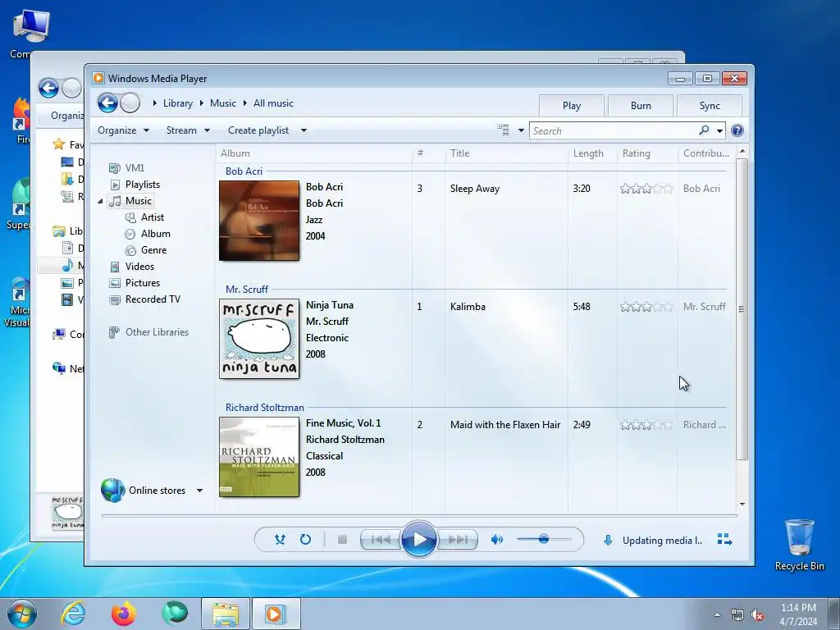Click the stop playback button
This screenshot has height=630, width=840.
[342, 540]
